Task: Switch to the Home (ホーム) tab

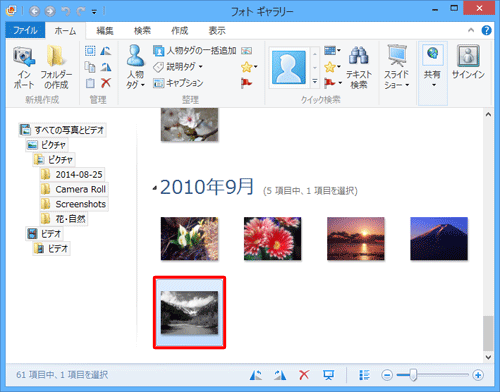Action: point(65,31)
